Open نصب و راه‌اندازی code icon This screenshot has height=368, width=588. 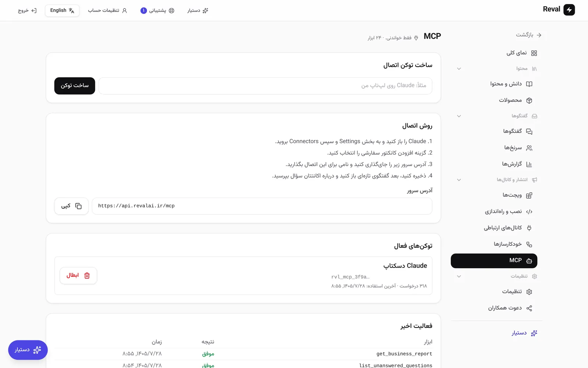point(529,212)
